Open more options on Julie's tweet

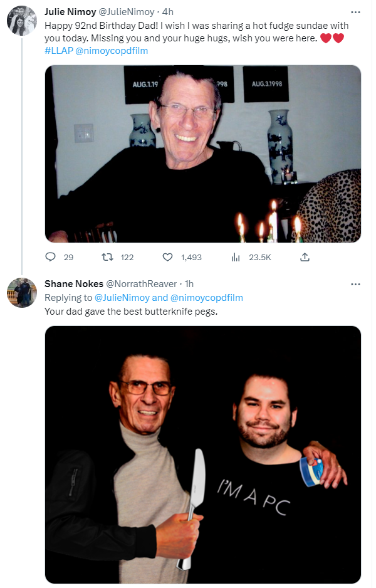[355, 12]
